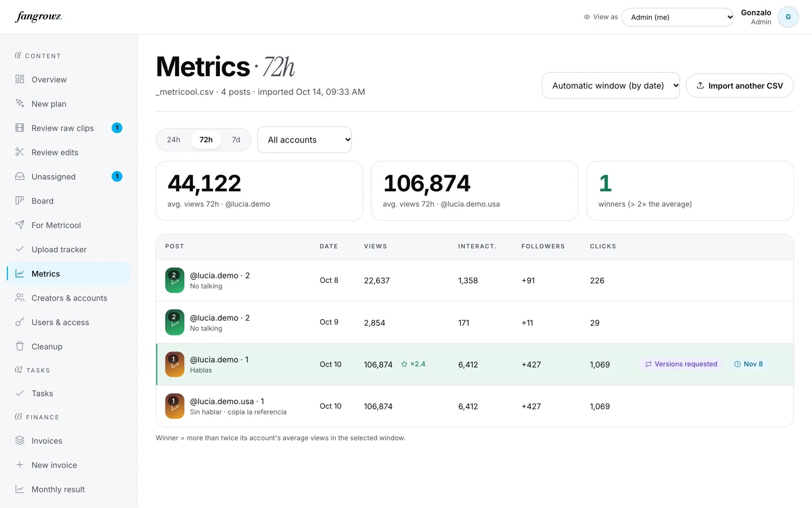
Task: Click the upload icon in Import another CSV
Action: 700,86
